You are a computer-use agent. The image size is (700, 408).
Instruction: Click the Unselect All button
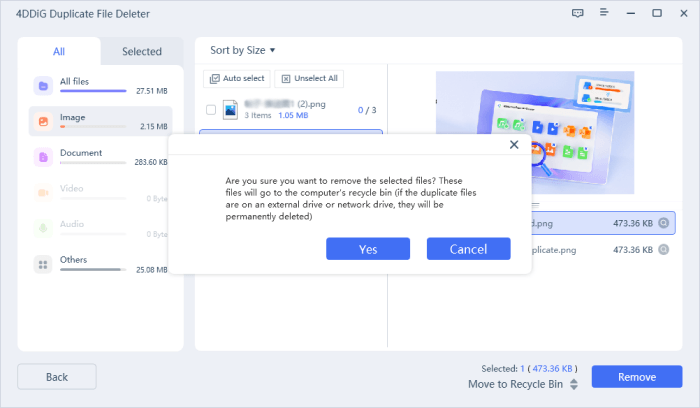pos(309,79)
